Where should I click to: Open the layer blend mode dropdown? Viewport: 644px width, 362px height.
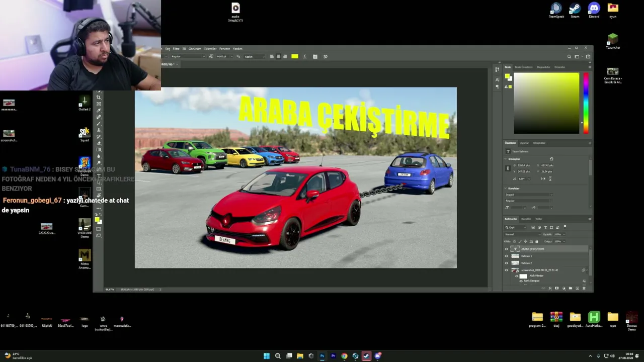(522, 234)
